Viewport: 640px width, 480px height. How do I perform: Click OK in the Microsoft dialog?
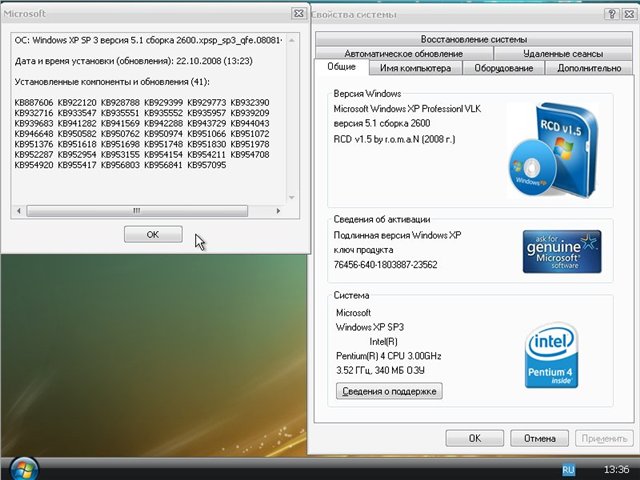tap(153, 234)
